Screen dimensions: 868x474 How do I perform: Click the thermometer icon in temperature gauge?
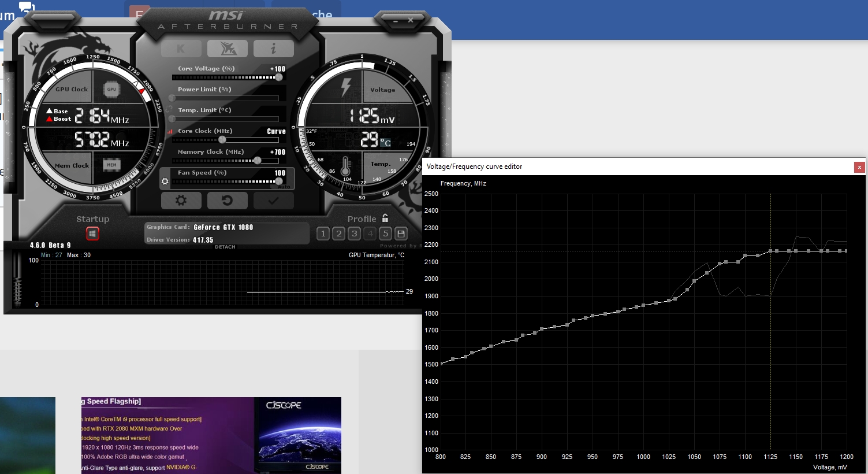click(346, 167)
